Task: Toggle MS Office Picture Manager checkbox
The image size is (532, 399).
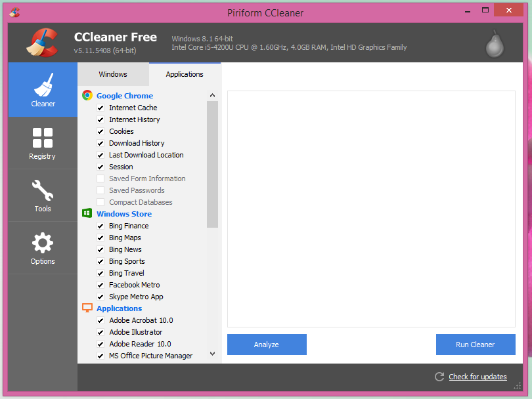Action: (x=100, y=356)
